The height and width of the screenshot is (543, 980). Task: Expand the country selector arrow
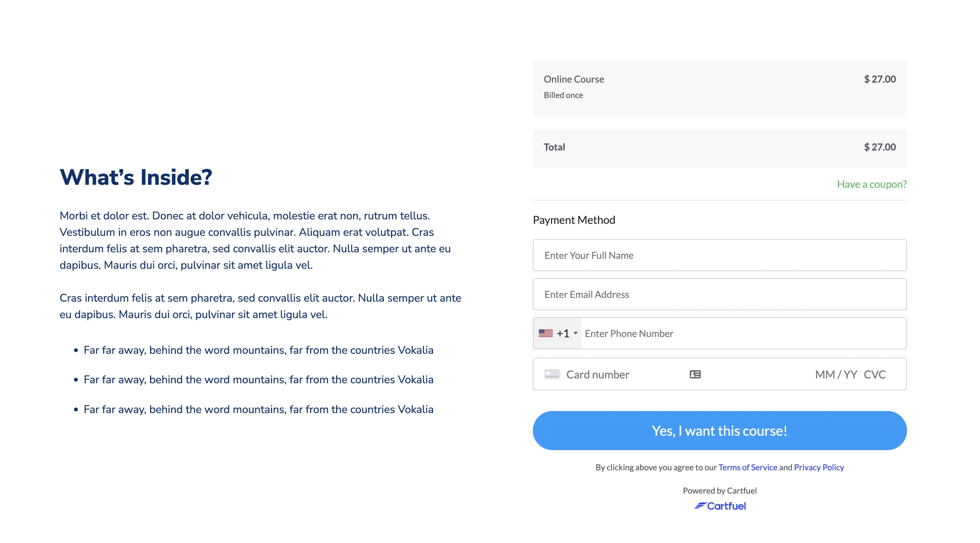(x=575, y=333)
